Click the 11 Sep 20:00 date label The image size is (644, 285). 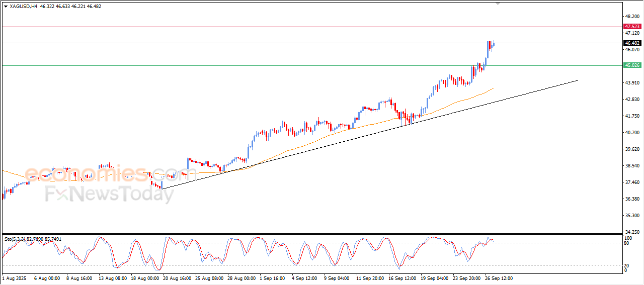(370, 277)
